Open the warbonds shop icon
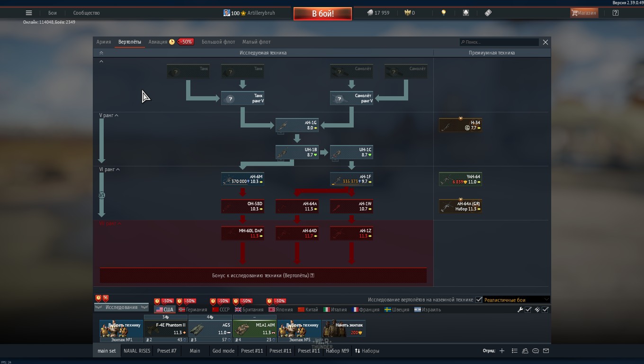Viewport: 644px width, 364px height. 466,13
